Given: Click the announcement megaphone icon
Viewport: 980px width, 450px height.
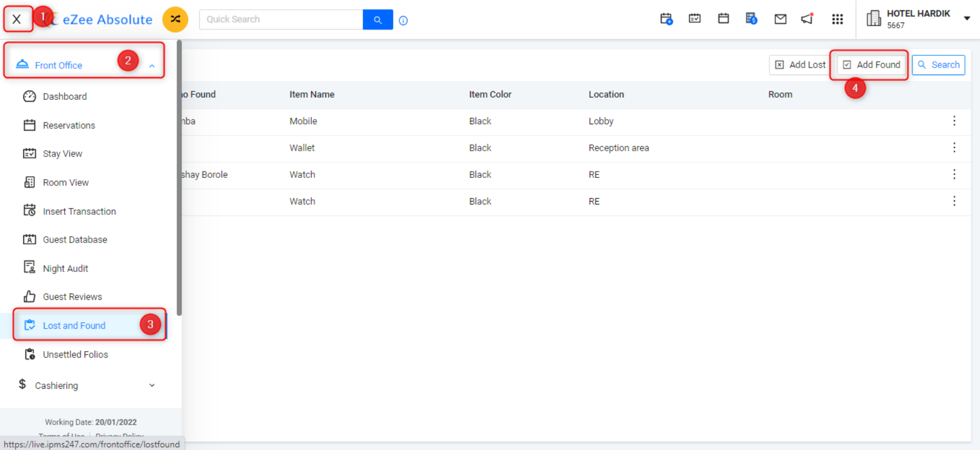Looking at the screenshot, I should [807, 19].
